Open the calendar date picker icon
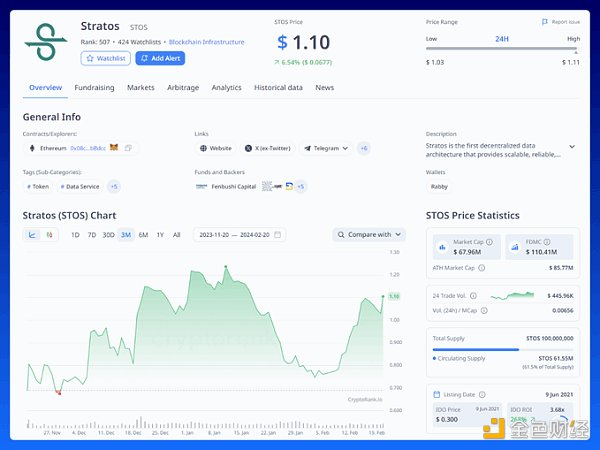The image size is (600, 450). coord(278,235)
